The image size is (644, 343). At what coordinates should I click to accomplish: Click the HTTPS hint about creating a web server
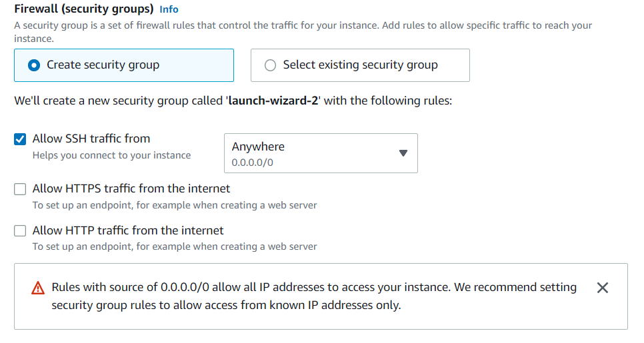pos(175,205)
